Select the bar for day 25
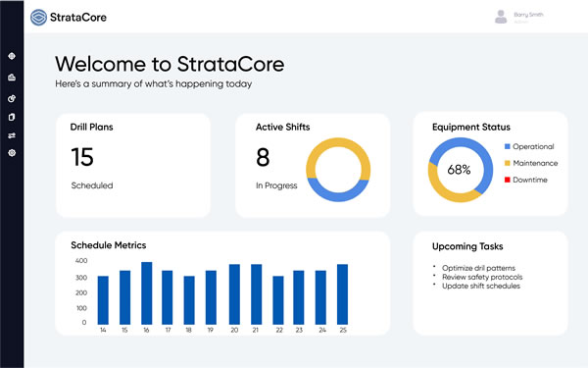 [342, 294]
